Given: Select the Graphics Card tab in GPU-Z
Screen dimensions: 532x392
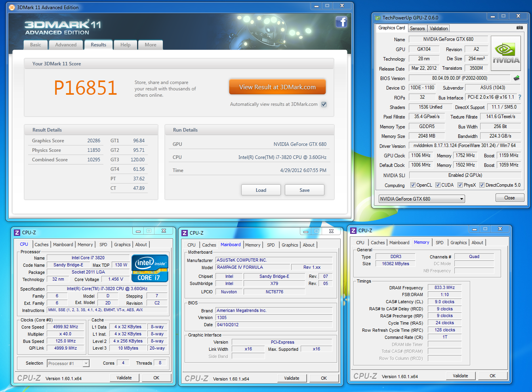Looking at the screenshot, I should 391,28.
